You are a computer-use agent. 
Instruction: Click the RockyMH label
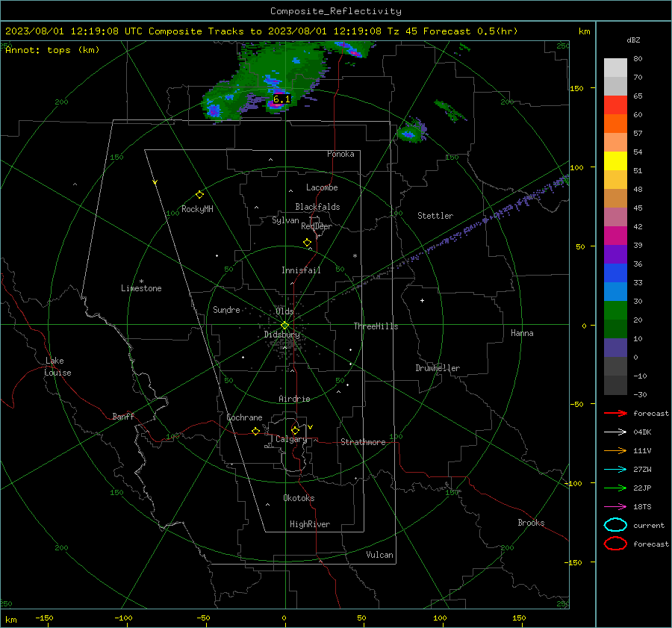tap(197, 209)
